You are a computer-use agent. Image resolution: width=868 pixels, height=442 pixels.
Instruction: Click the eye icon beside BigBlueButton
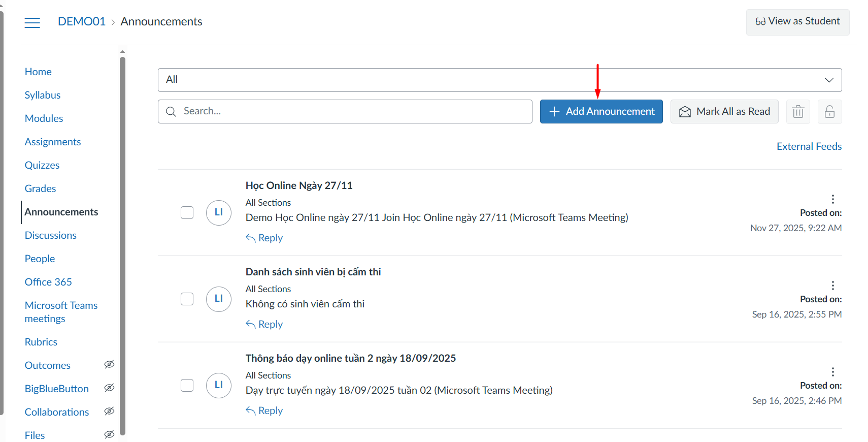point(109,388)
